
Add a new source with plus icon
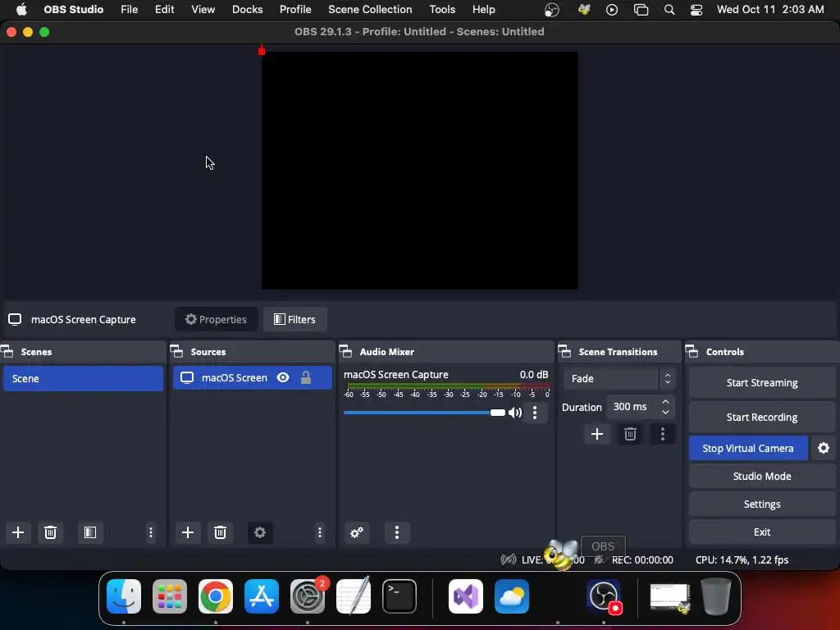coord(188,532)
